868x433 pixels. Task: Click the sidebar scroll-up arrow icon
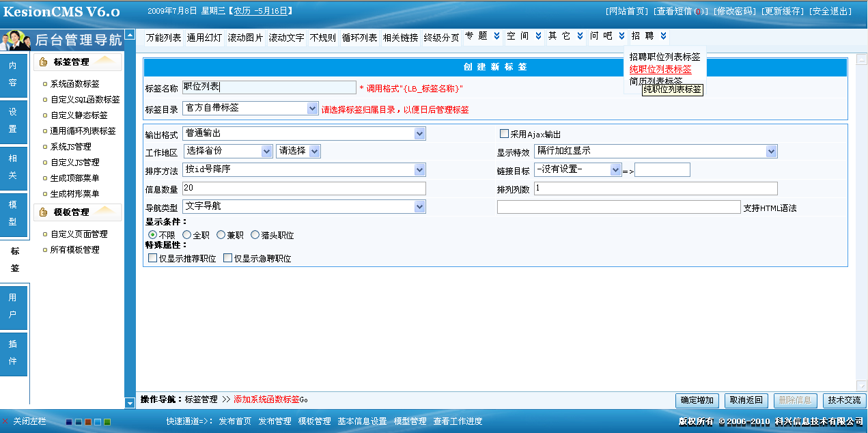[130, 35]
